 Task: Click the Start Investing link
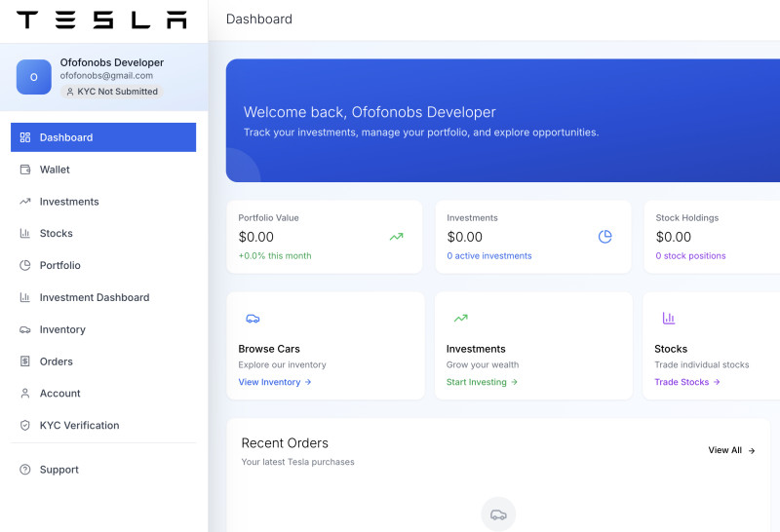click(482, 382)
